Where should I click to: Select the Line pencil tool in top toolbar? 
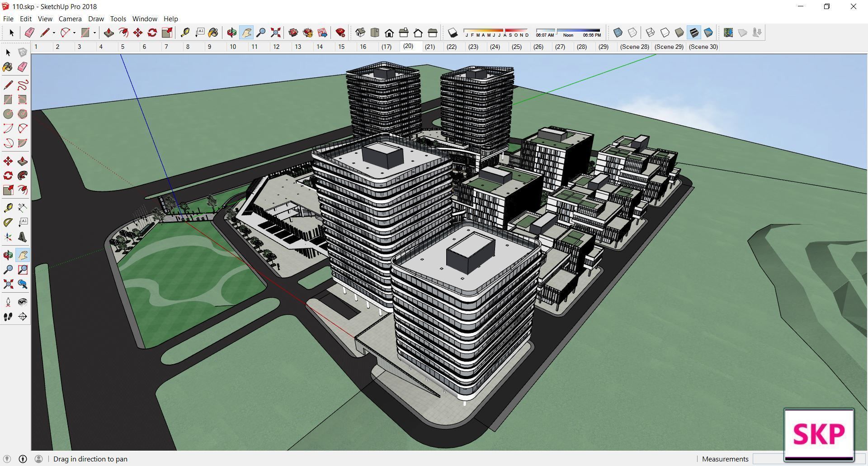(44, 33)
